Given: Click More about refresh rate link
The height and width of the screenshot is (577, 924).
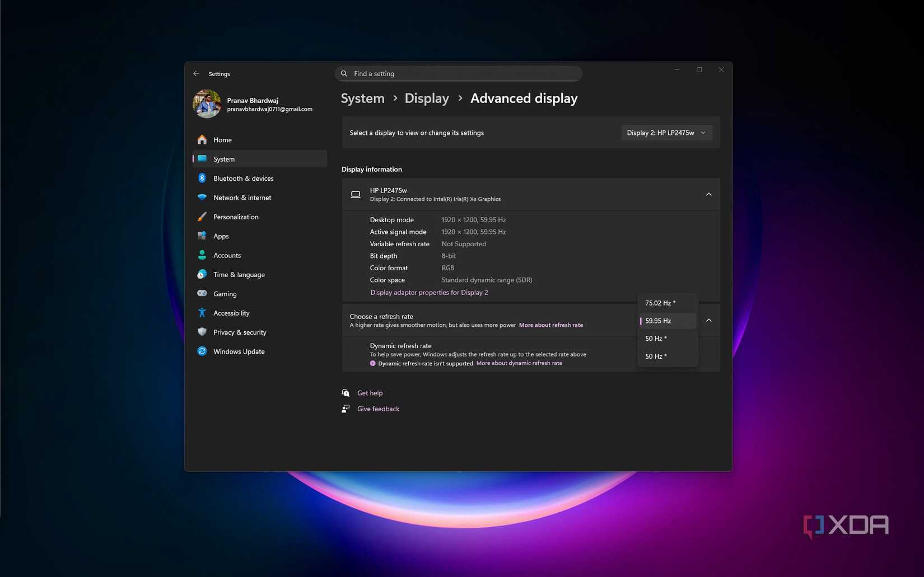Looking at the screenshot, I should click(550, 325).
